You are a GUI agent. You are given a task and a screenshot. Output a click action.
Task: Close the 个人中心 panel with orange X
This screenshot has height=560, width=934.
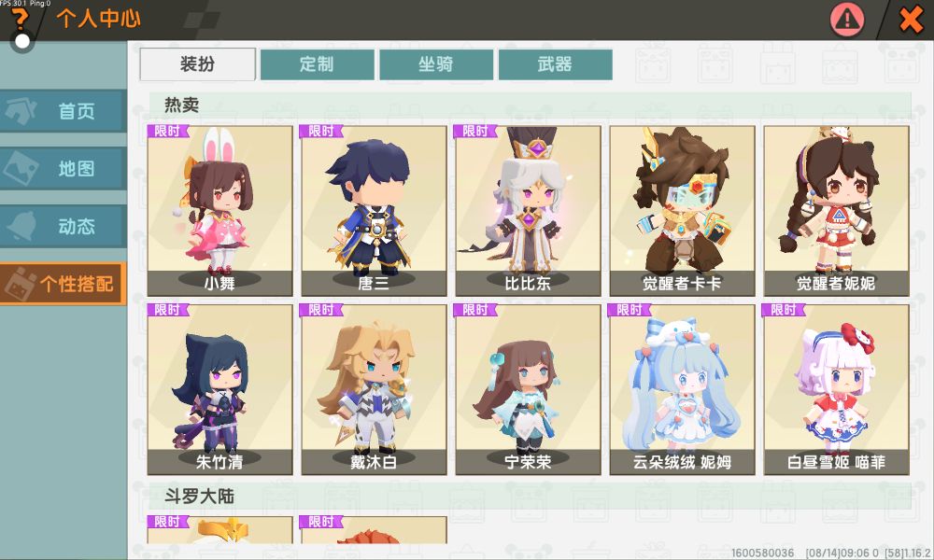[912, 19]
